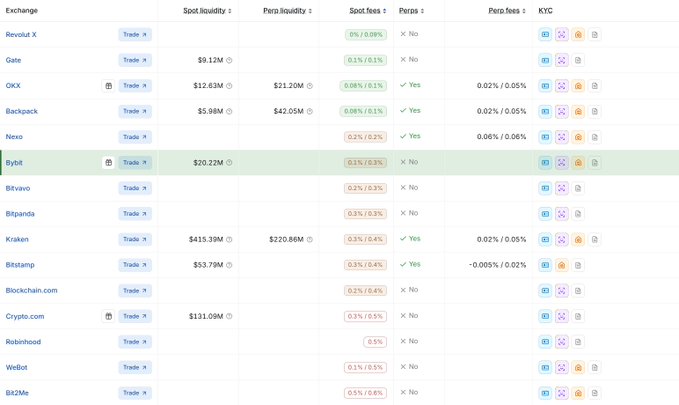Screen dimensions: 679x405
Task: Open the Revolut X exchange link
Action: [x=21, y=35]
